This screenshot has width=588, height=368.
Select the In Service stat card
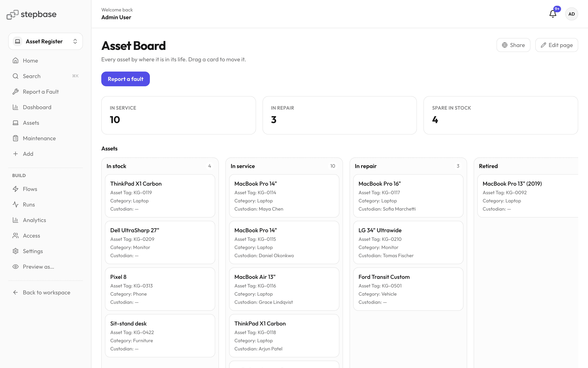(178, 115)
